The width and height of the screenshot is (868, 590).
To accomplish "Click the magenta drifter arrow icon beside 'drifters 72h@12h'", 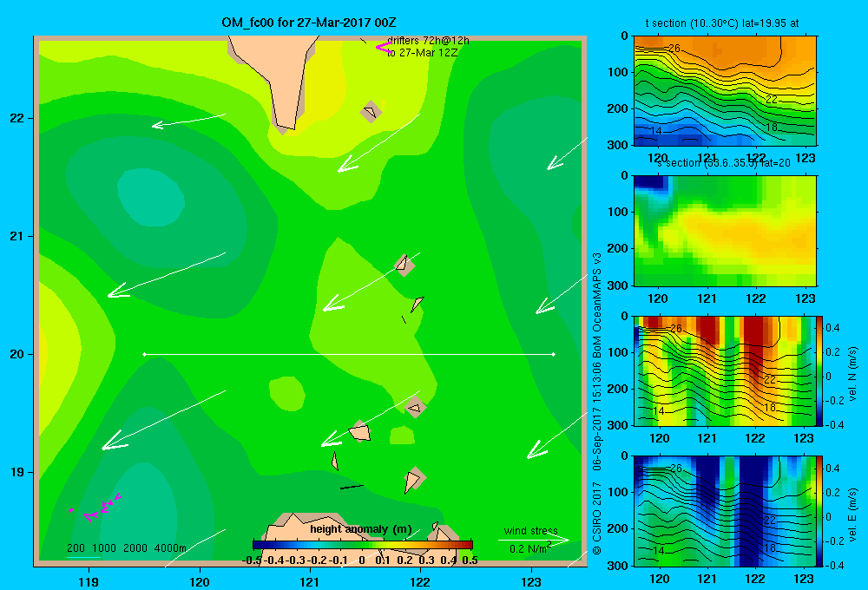I will [384, 48].
